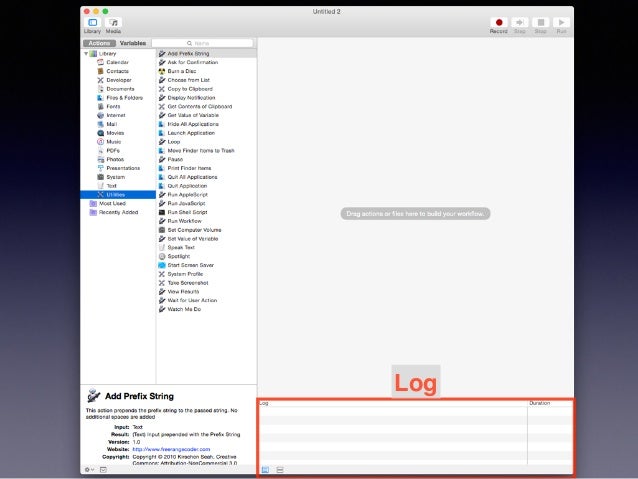Click the Run Shell Script terminal icon

point(162,212)
